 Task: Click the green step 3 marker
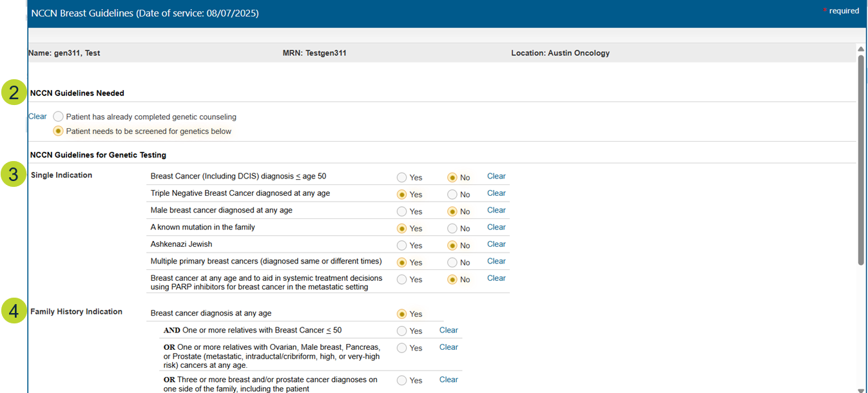click(x=13, y=175)
